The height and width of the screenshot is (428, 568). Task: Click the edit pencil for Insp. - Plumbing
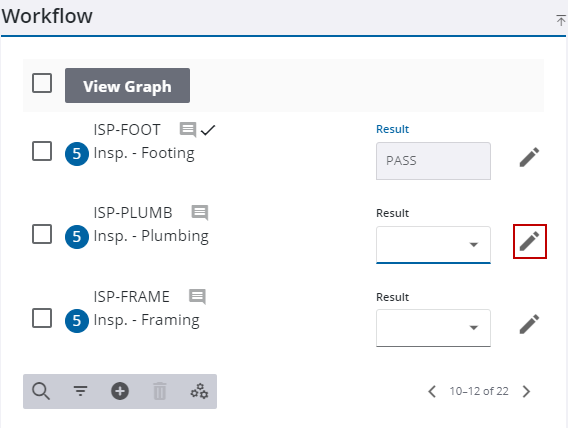530,241
